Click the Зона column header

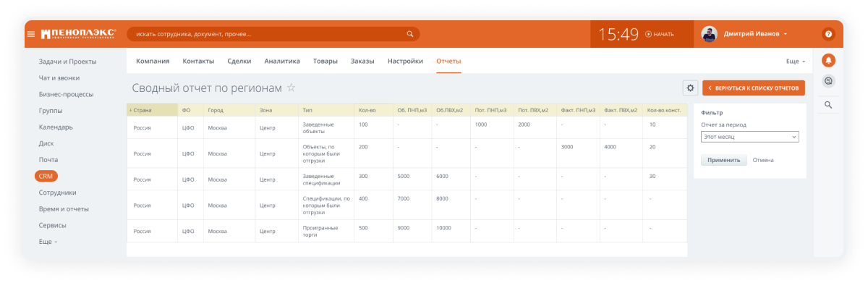pyautogui.click(x=276, y=110)
